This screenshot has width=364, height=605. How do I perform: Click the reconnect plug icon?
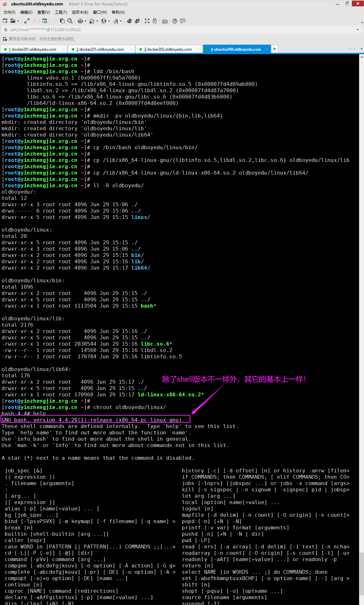(27, 21)
